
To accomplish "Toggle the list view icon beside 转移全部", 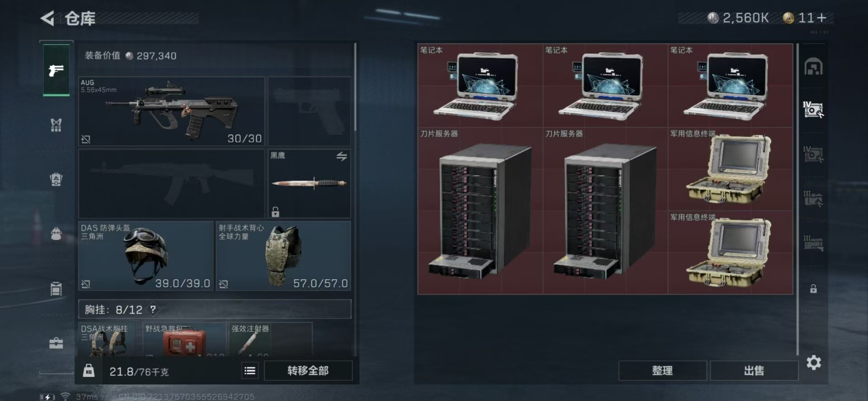I will click(250, 371).
